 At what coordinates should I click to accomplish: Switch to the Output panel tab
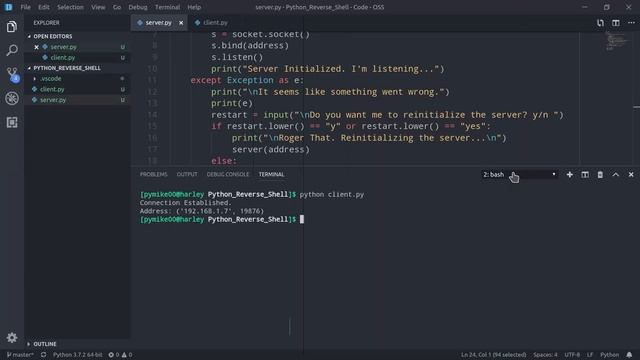tap(187, 174)
